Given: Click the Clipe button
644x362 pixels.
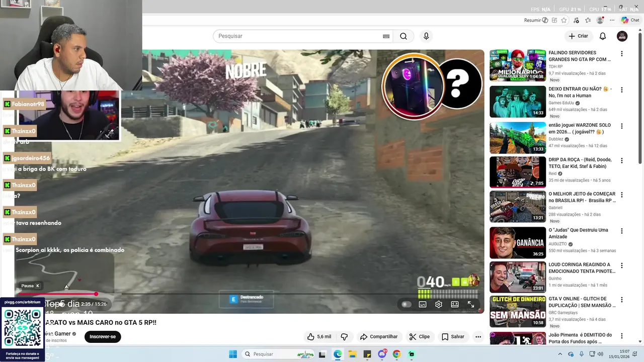Looking at the screenshot, I should tap(420, 337).
